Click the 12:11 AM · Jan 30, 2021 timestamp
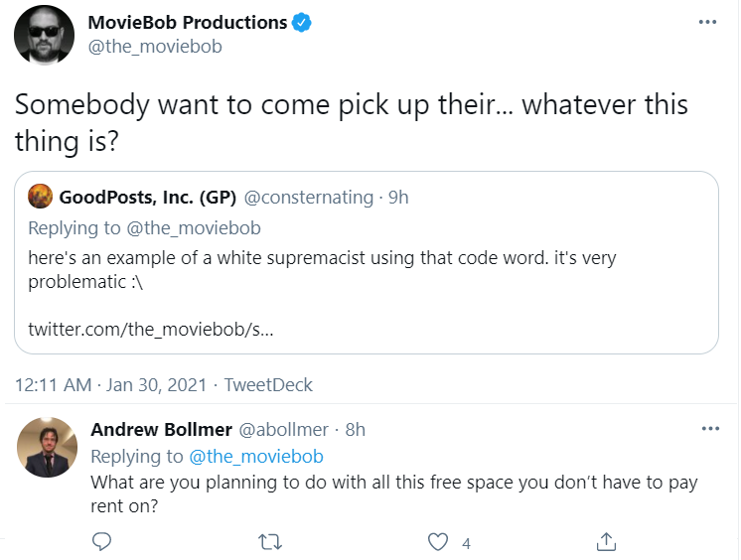Image resolution: width=741 pixels, height=560 pixels. [x=111, y=385]
